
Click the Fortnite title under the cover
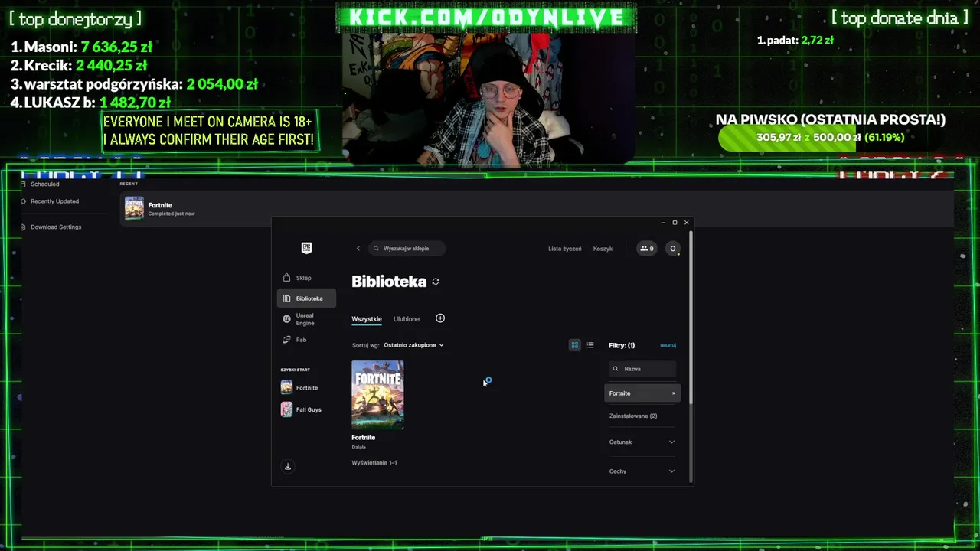click(x=364, y=438)
